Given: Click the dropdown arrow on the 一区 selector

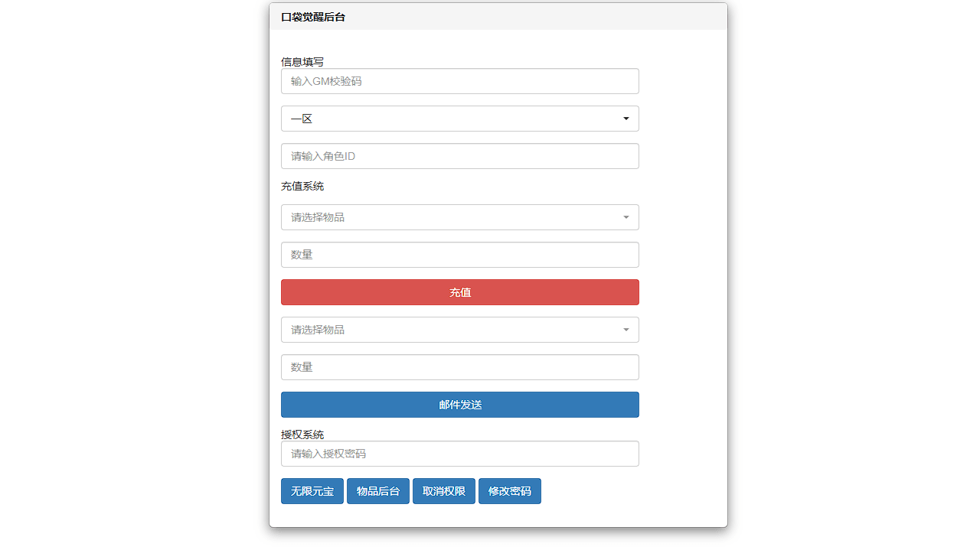Looking at the screenshot, I should point(626,119).
